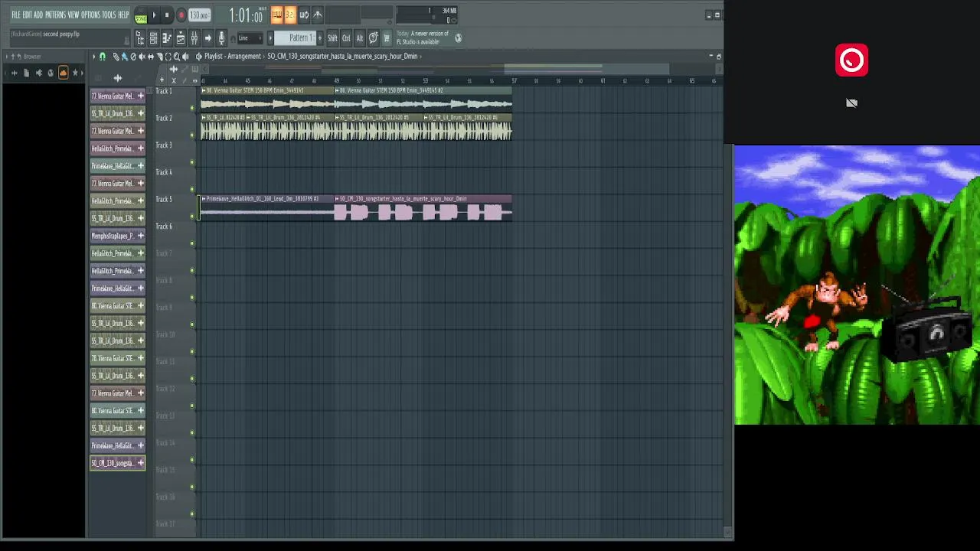The height and width of the screenshot is (551, 980).
Task: Open the OPTIONS menu
Action: coord(90,15)
